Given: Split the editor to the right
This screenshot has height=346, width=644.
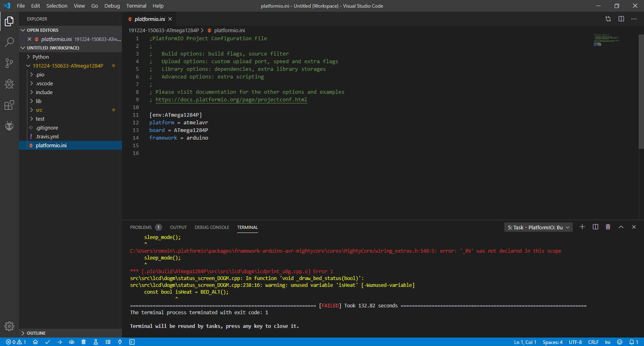Looking at the screenshot, I should point(621,19).
